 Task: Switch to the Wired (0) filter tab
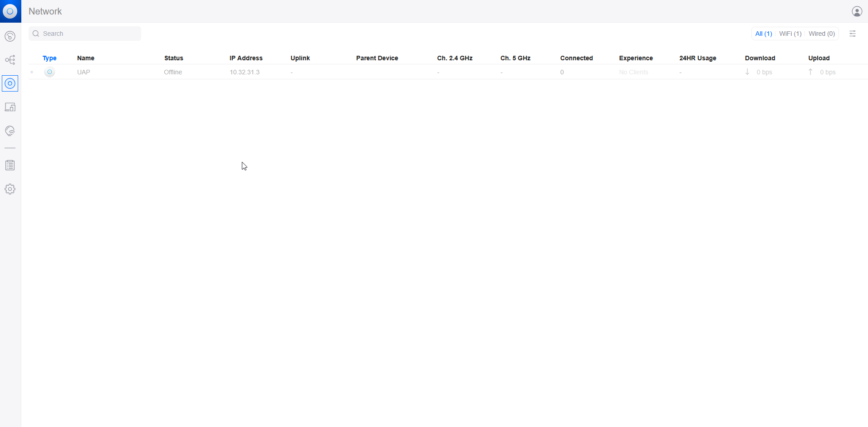[x=821, y=34]
